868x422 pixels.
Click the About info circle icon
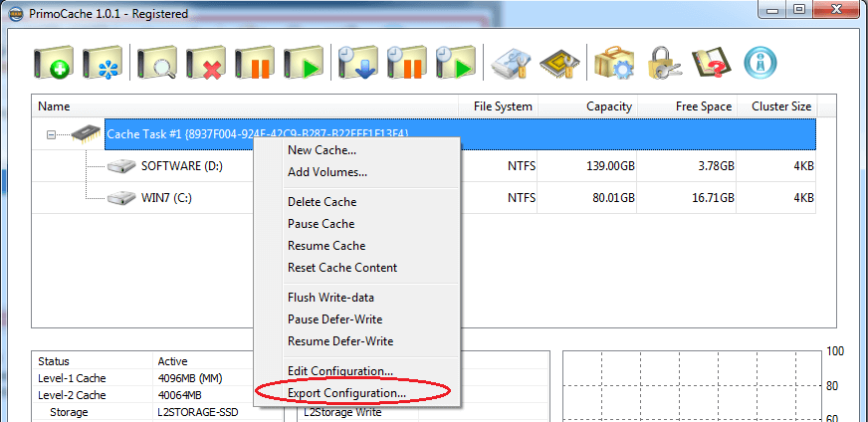(760, 62)
